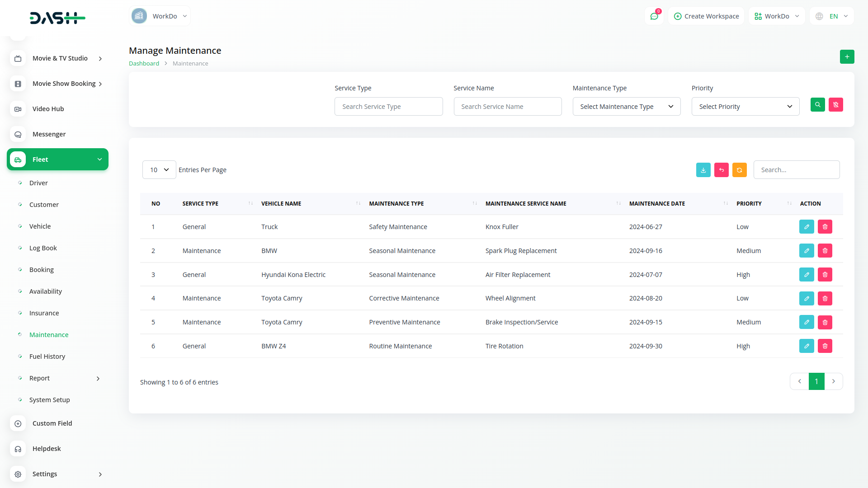The image size is (868, 488).
Task: Sort table by Maintenance Date column
Action: pyautogui.click(x=657, y=204)
